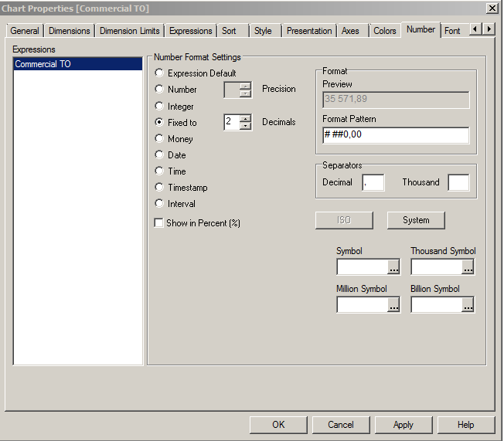Open the Dimension Limits tab
This screenshot has height=441, width=504.
coord(130,31)
